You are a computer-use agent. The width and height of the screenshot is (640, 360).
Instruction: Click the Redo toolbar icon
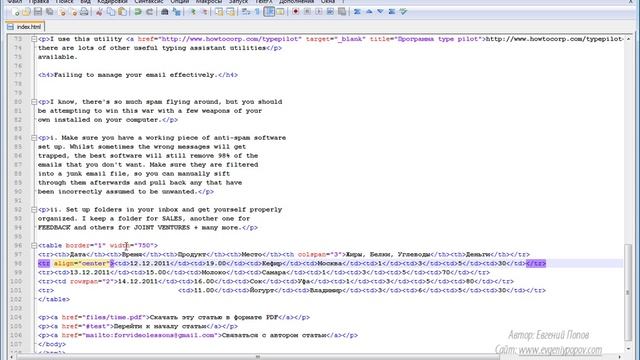[149, 12]
